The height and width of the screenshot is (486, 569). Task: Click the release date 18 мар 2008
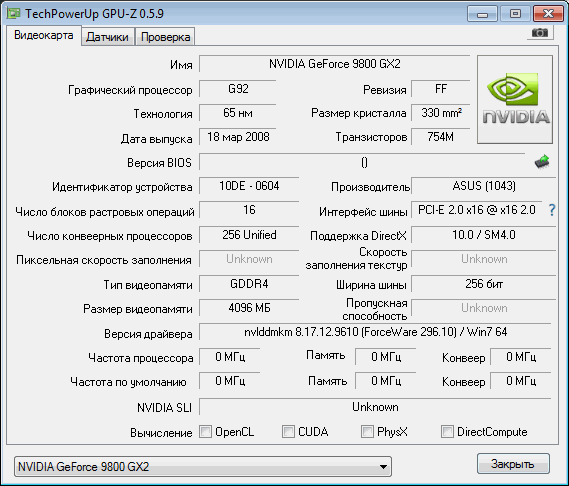tap(238, 137)
